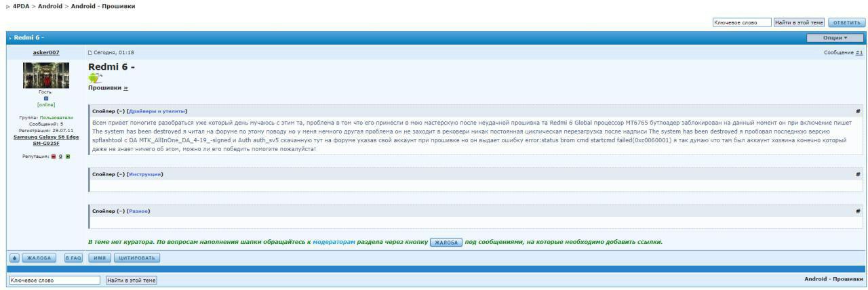868x290 pixels.
Task: Open the bottom-right Android - Прошивки link
Action: pos(833,278)
